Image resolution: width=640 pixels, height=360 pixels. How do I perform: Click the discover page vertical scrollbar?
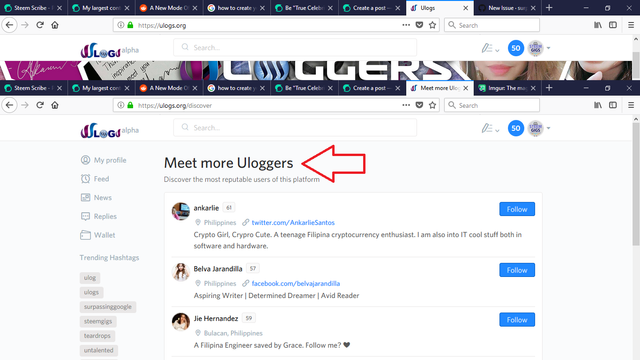click(636, 184)
